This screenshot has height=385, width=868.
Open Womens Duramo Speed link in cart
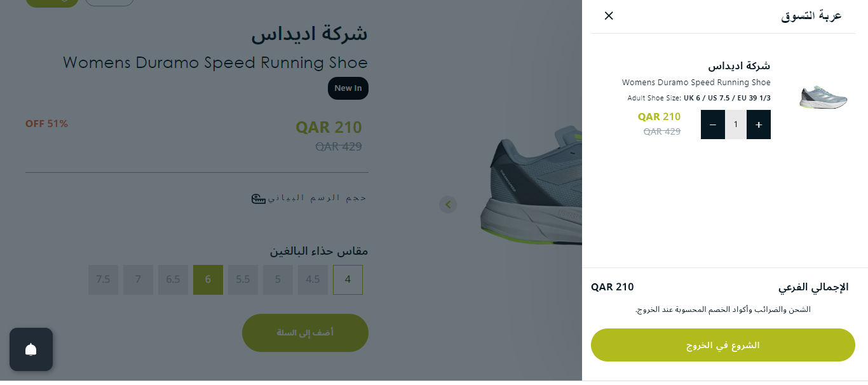pos(696,83)
